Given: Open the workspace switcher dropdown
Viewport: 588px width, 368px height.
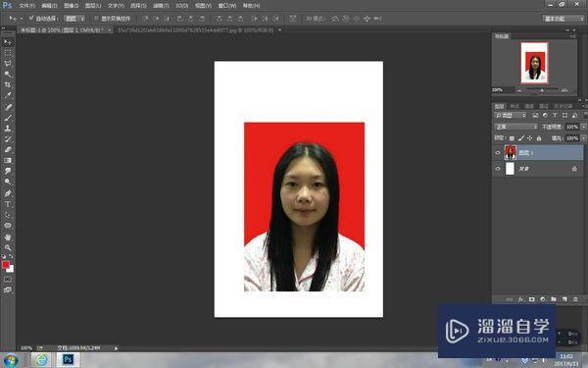Looking at the screenshot, I should 563,19.
